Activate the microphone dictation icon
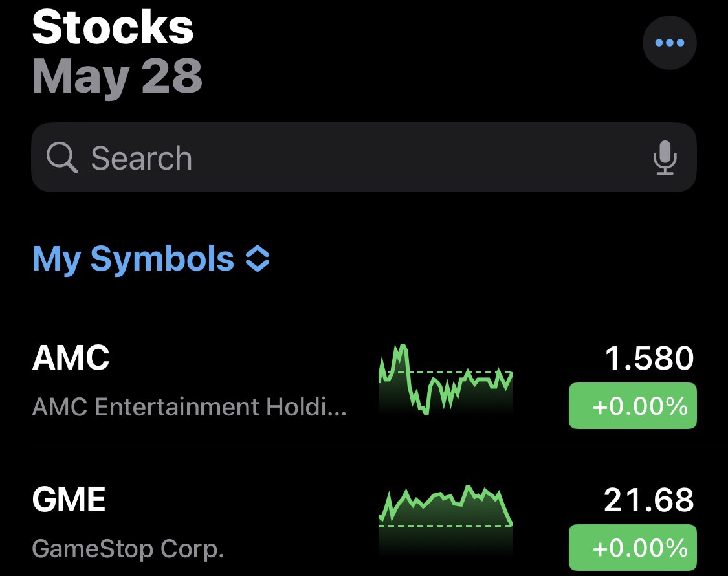The width and height of the screenshot is (728, 576). point(665,157)
